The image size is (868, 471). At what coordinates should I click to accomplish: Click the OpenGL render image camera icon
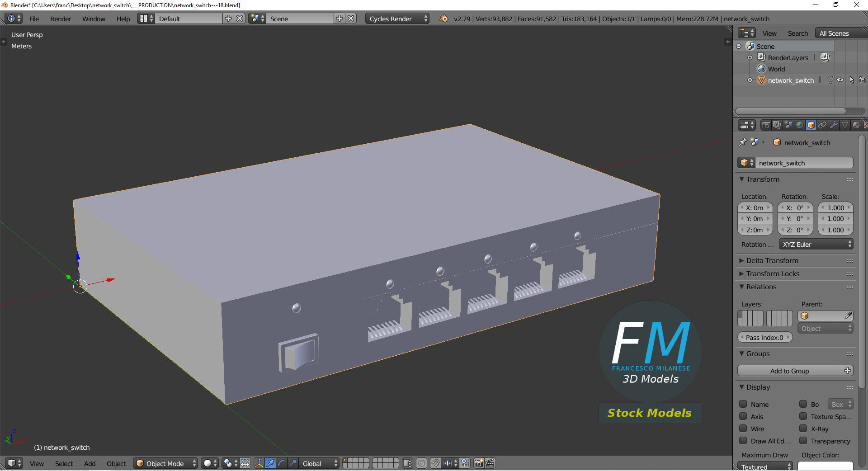[x=479, y=463]
